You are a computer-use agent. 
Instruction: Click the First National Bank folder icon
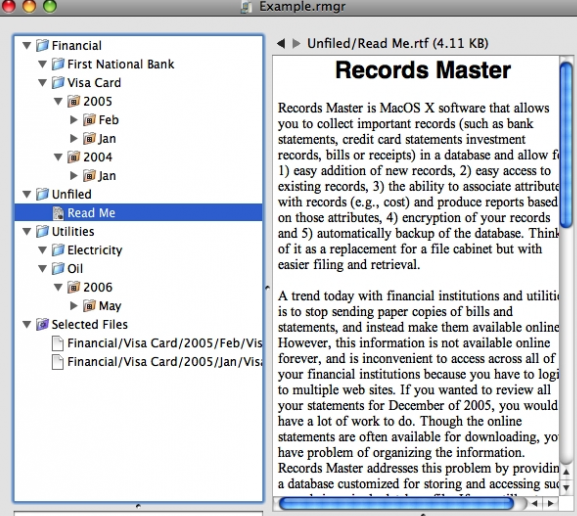tap(58, 64)
